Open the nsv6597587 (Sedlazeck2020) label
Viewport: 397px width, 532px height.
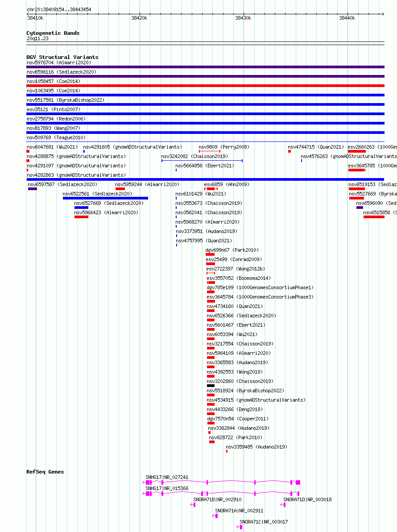tap(62, 185)
